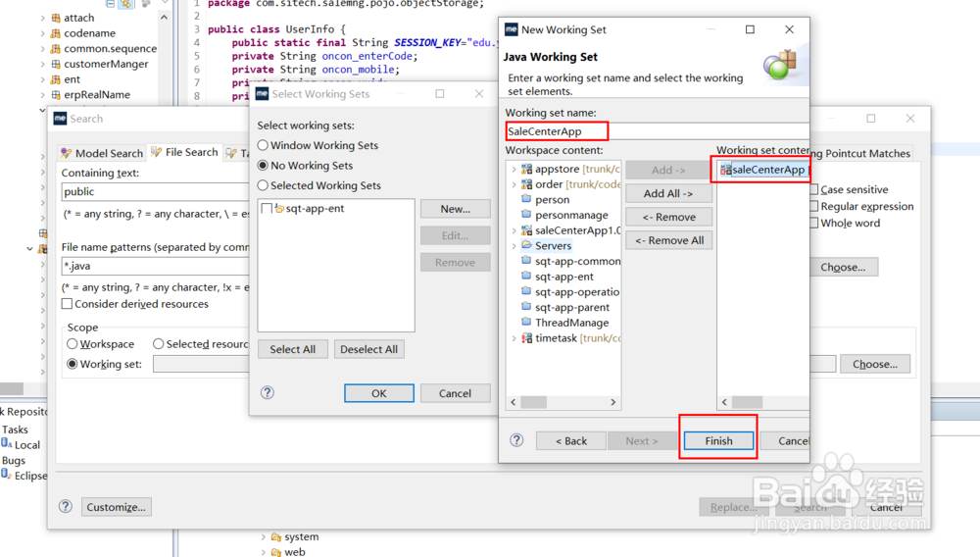
Task: Expand order project in Workspace content
Action: pos(514,184)
